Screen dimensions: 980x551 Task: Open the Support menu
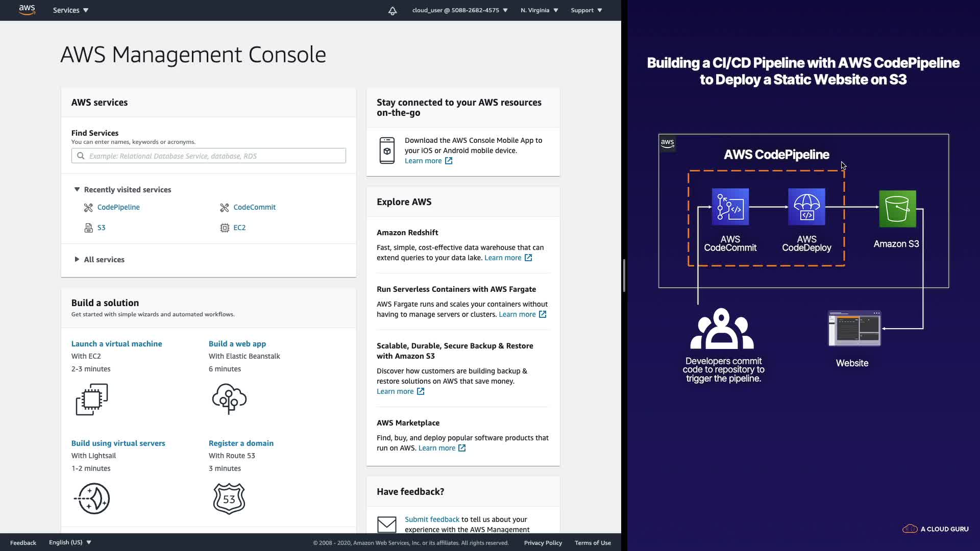click(586, 10)
